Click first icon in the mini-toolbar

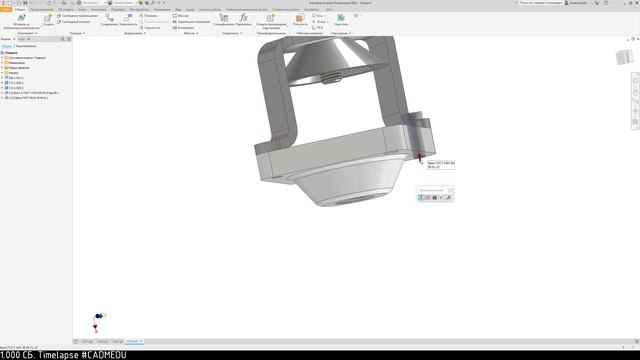tap(422, 198)
